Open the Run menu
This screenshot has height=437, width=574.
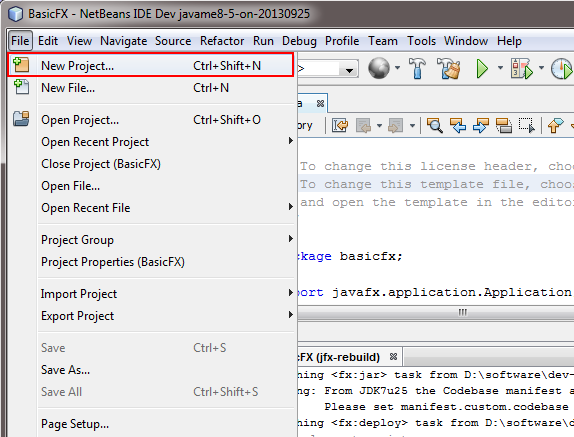pyautogui.click(x=263, y=41)
